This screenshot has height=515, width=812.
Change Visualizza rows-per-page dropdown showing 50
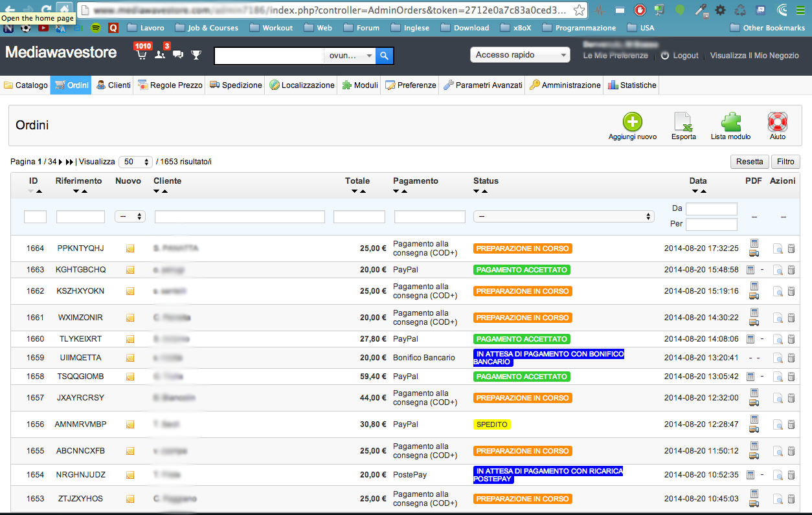(135, 162)
